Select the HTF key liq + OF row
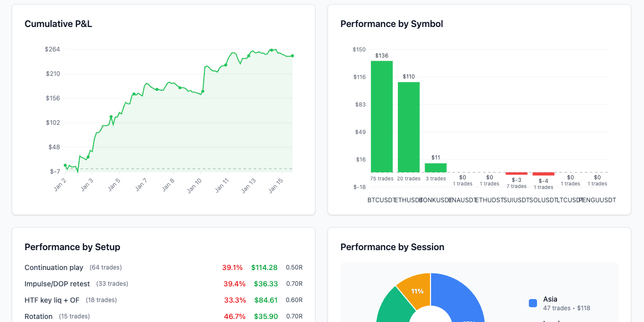Screen dimensions: 644x322 (x=164, y=300)
